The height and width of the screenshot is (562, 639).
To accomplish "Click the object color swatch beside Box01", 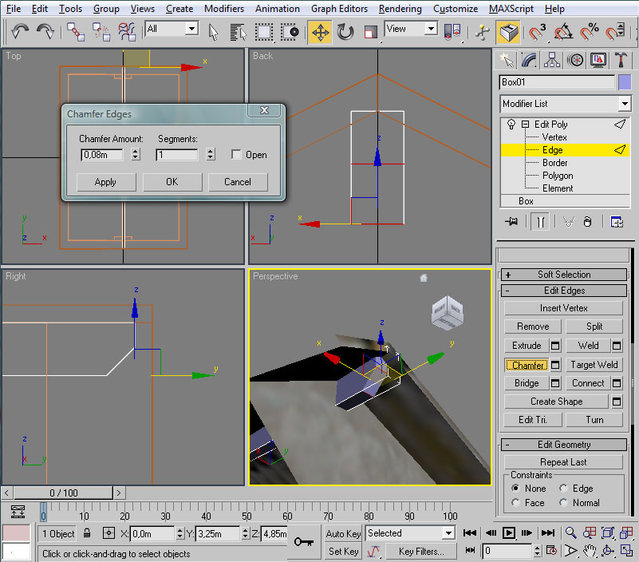I will point(624,82).
